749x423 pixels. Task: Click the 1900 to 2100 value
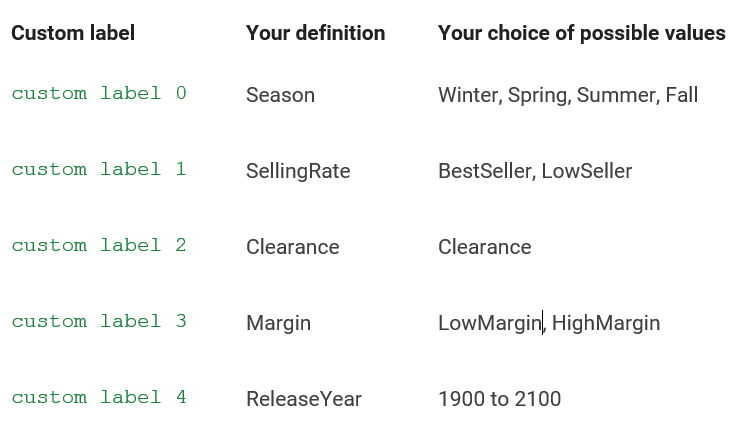tap(500, 399)
